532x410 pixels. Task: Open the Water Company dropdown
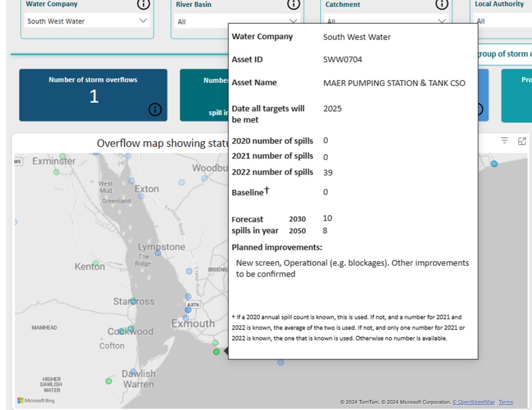(87, 21)
